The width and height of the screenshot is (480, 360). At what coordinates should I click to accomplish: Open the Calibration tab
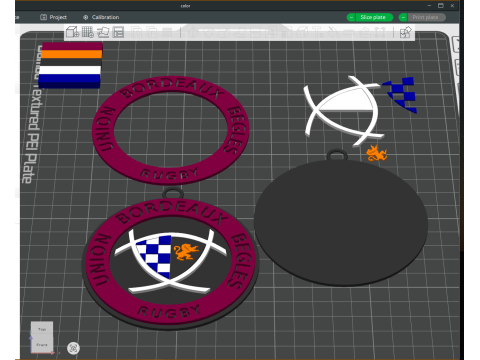point(101,17)
